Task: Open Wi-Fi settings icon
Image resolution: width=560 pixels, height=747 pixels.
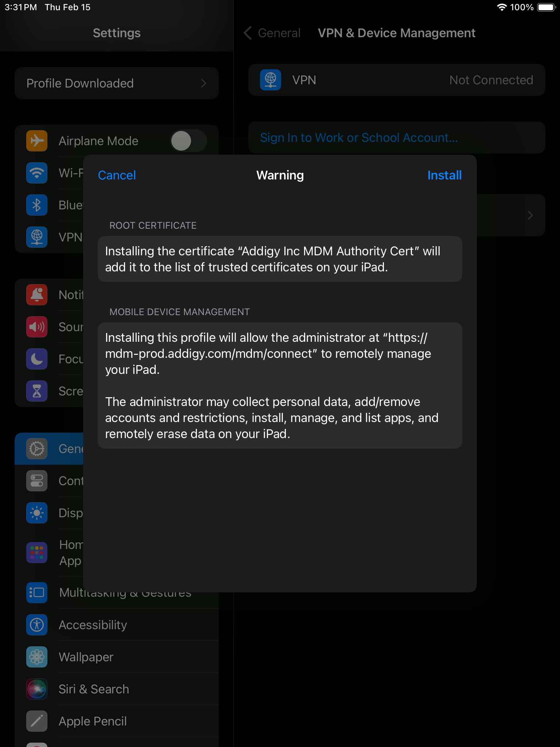Action: click(37, 173)
